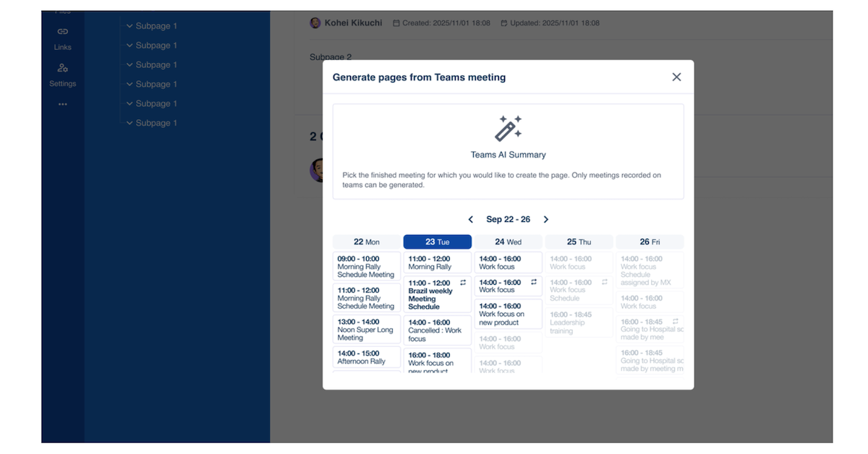Viewport: 868px width, 454px height.
Task: Open Links in the left sidebar
Action: [x=63, y=38]
